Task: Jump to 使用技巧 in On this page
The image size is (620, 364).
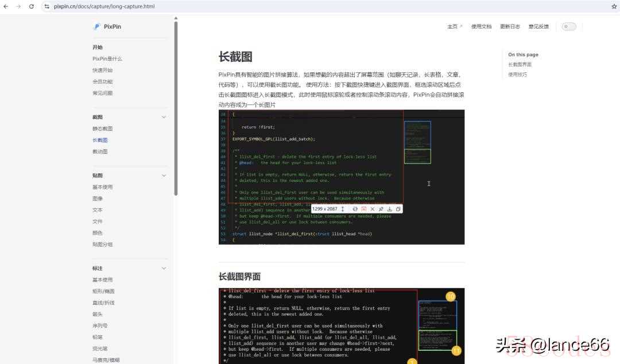Action: pos(517,75)
